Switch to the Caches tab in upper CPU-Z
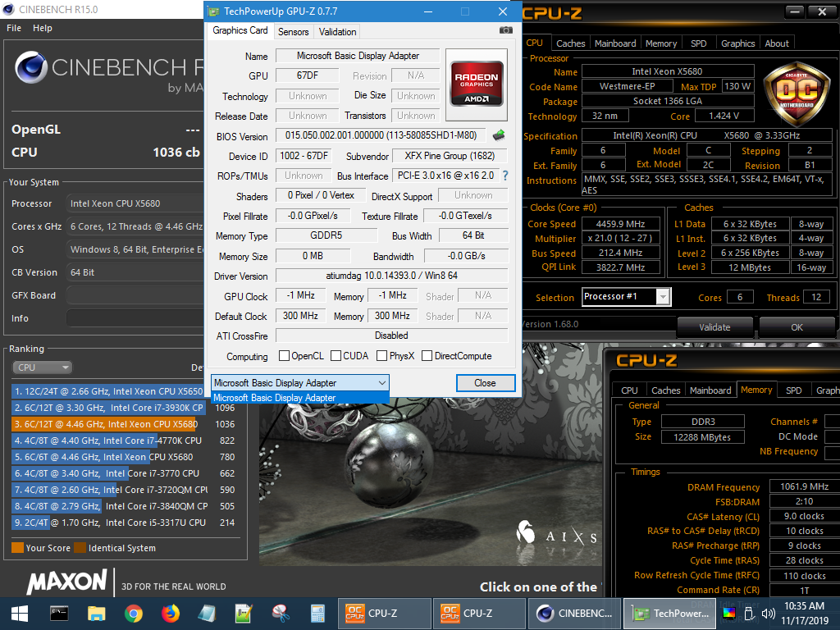This screenshot has height=630, width=840. point(571,43)
